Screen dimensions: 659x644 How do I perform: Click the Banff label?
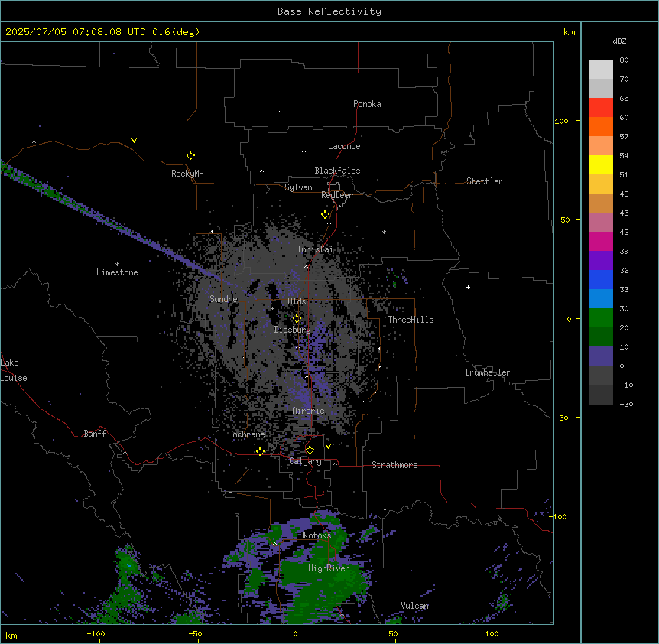tap(95, 434)
